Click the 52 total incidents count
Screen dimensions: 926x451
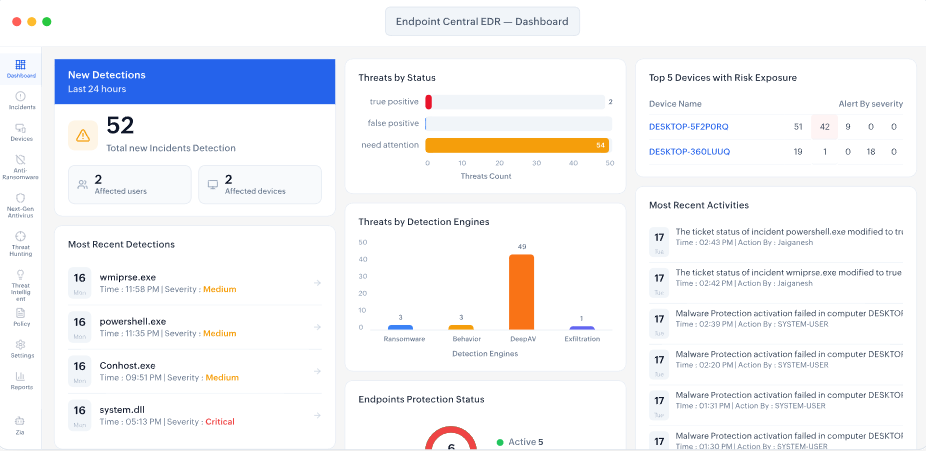(120, 126)
